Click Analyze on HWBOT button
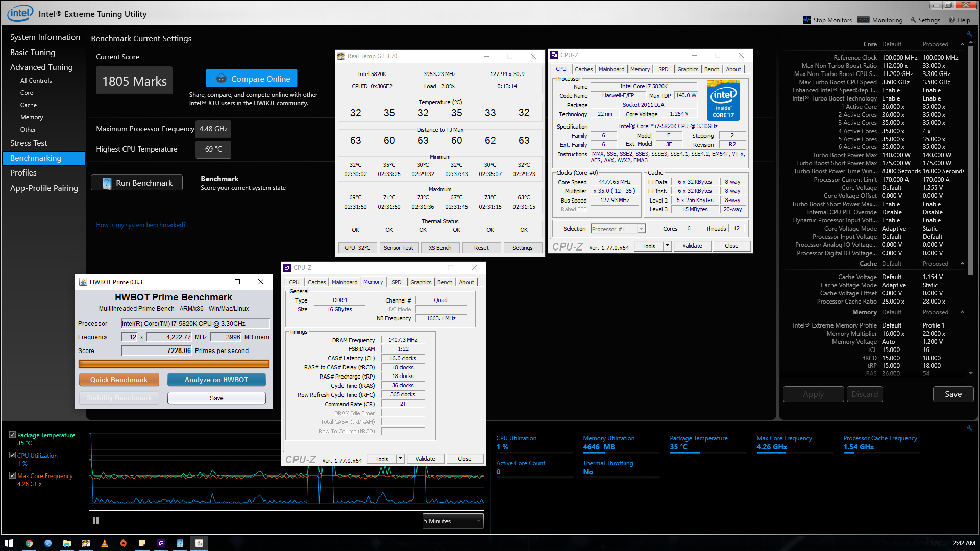 pos(216,380)
